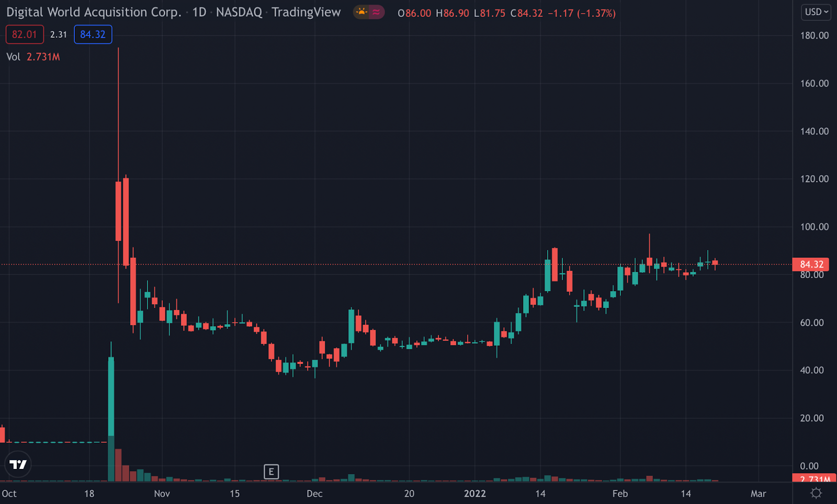837x504 pixels.
Task: Click the red 84.32 price axis label
Action: tap(811, 265)
